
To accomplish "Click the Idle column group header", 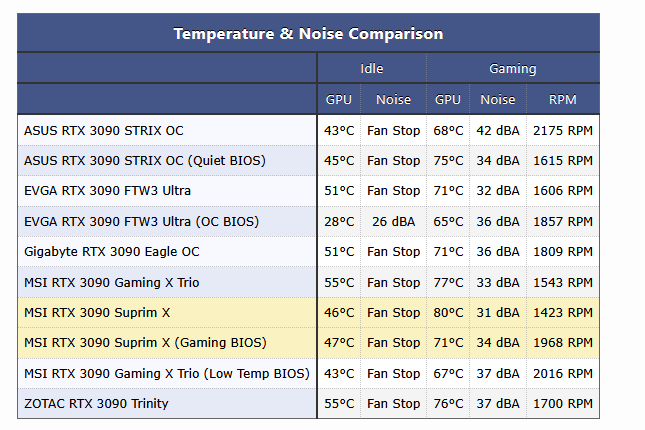I will click(x=372, y=69).
